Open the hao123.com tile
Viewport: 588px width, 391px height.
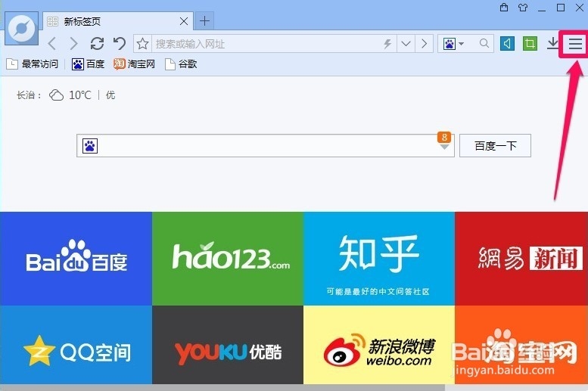[228, 259]
